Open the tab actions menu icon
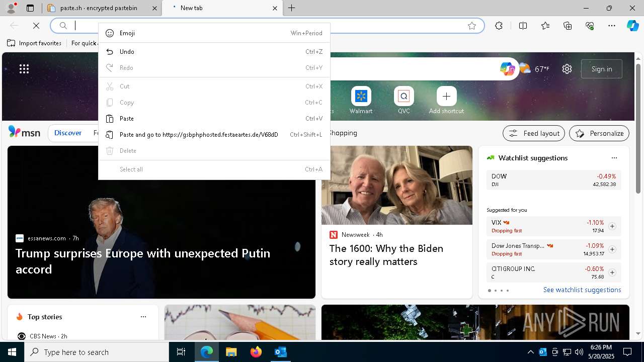This screenshot has width=644, height=362. [x=30, y=8]
